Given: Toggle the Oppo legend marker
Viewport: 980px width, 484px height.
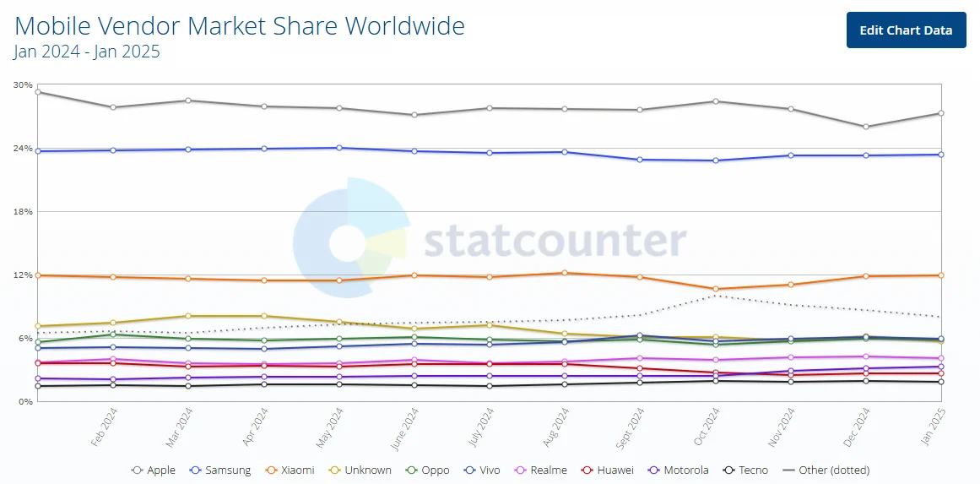Looking at the screenshot, I should point(427,470).
